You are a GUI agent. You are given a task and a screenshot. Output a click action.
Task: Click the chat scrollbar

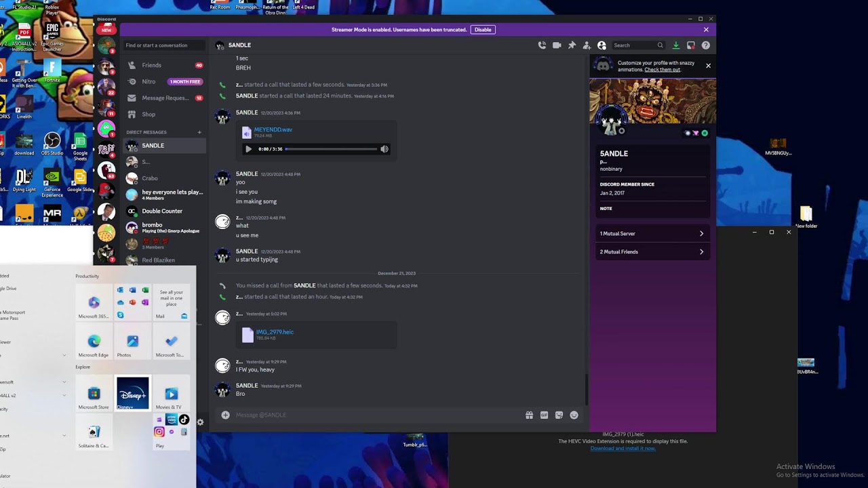coord(586,389)
